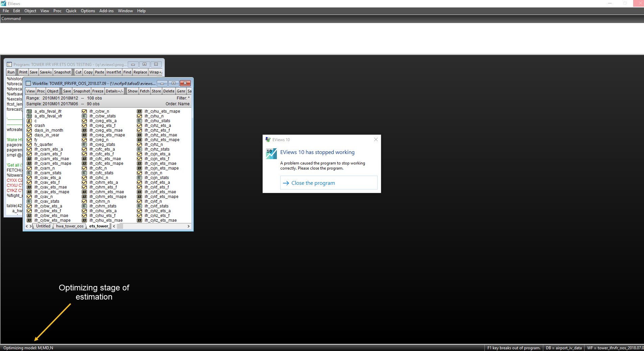Open the Proc dropdown in Workfile toolbar
The height and width of the screenshot is (351, 644).
41,91
